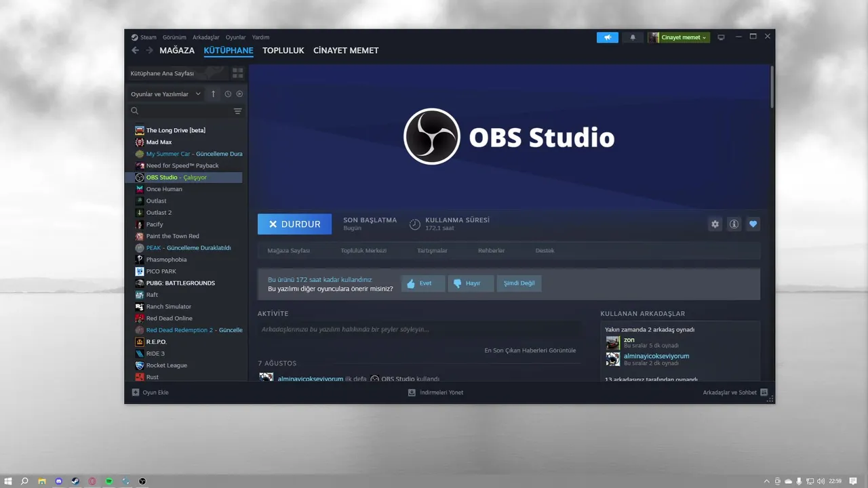Viewport: 868px width, 488px height.
Task: Open Mağaza Sayfası link
Action: pos(288,251)
